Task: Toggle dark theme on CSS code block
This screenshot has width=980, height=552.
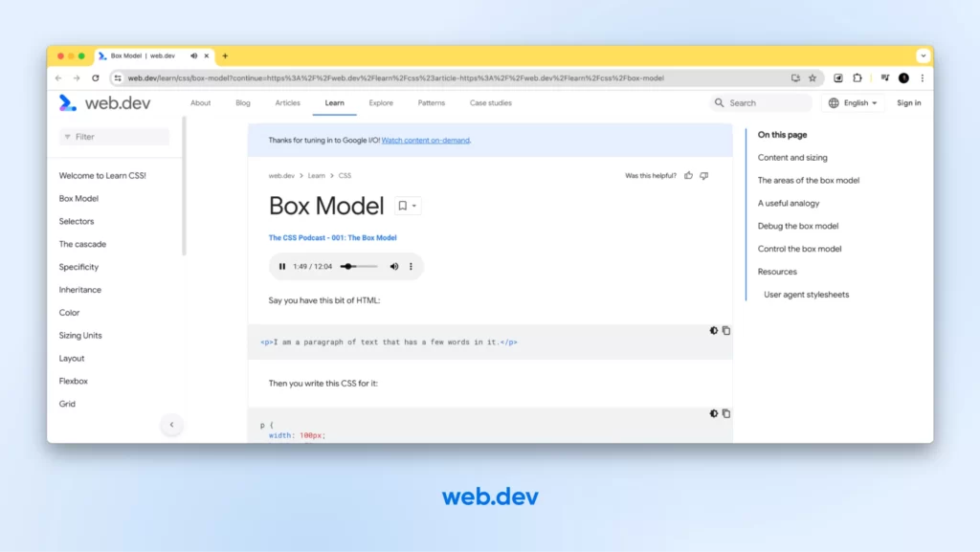Action: [714, 413]
